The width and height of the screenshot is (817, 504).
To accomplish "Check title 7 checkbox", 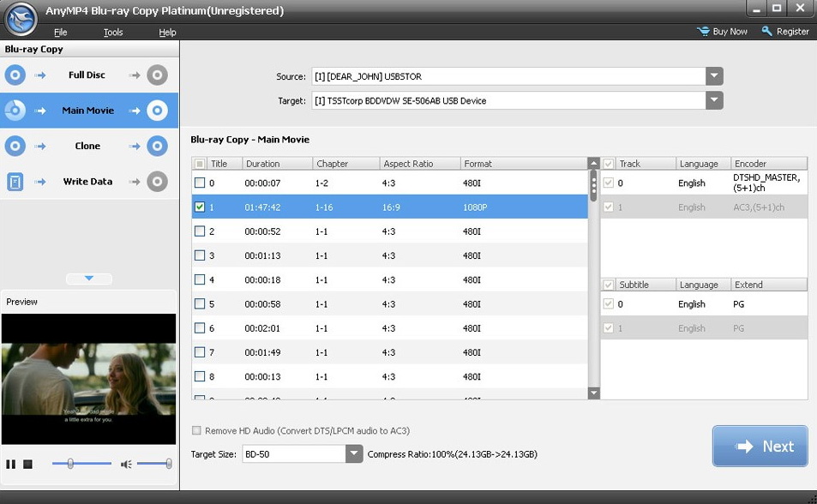I will [x=200, y=352].
